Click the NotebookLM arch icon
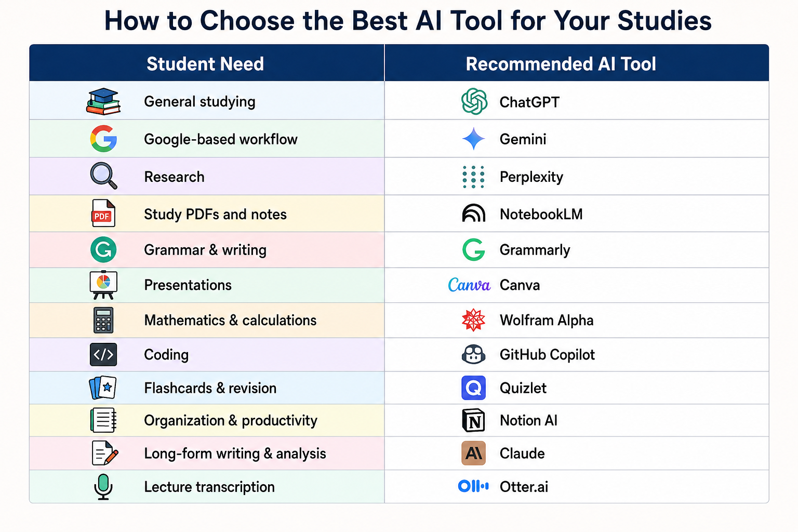 pos(473,214)
